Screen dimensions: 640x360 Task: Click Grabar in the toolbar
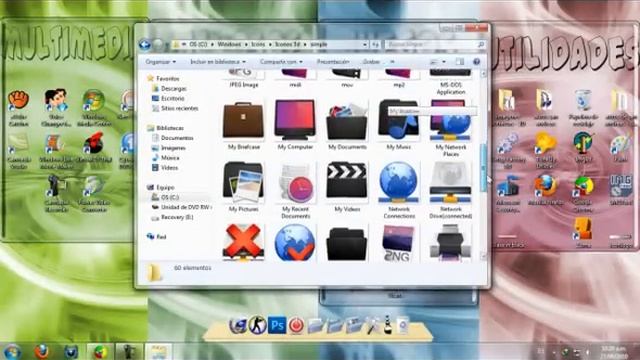tap(371, 62)
